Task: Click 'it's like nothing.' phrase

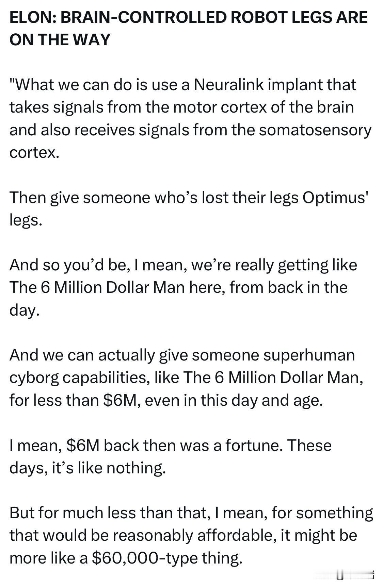Action: (x=109, y=468)
